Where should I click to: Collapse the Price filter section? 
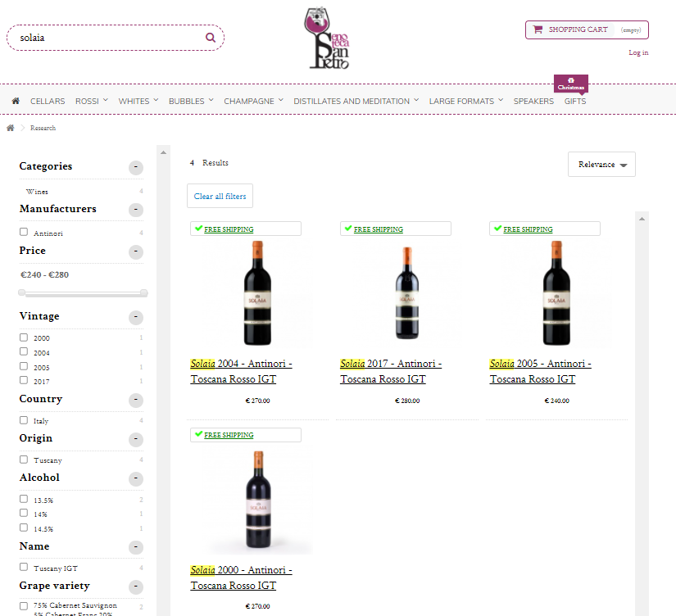tap(136, 251)
